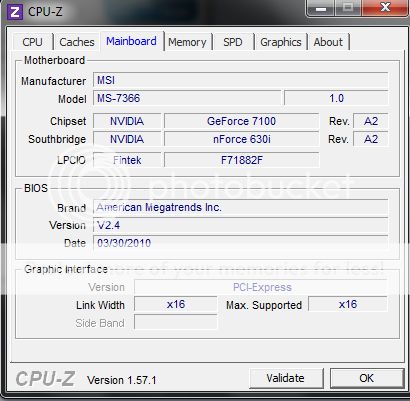
Task: Click the model revision field 1.0
Action: point(336,98)
